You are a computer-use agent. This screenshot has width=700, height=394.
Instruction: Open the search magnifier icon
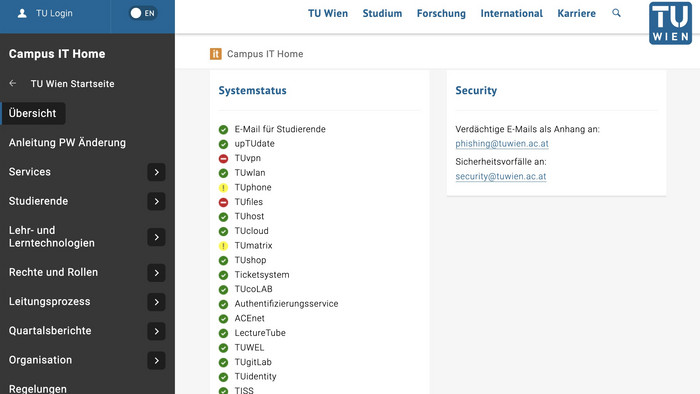pyautogui.click(x=617, y=13)
